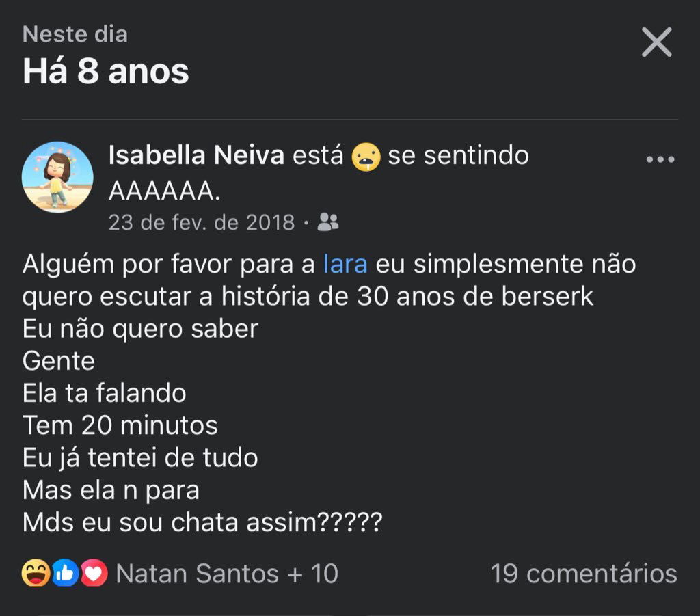Tap the 'Eu não quero saber' post line
700x616 pixels.
tap(140, 329)
